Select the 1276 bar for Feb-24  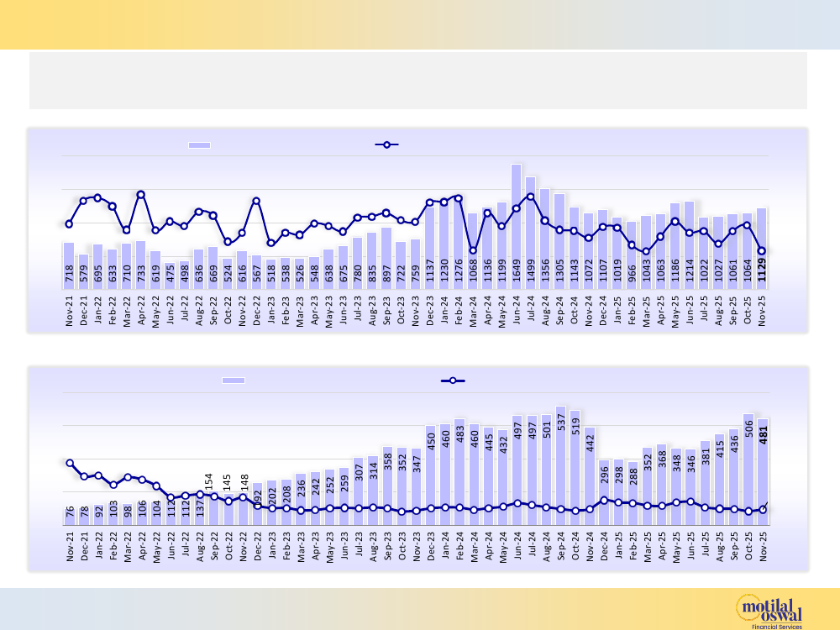click(x=458, y=244)
